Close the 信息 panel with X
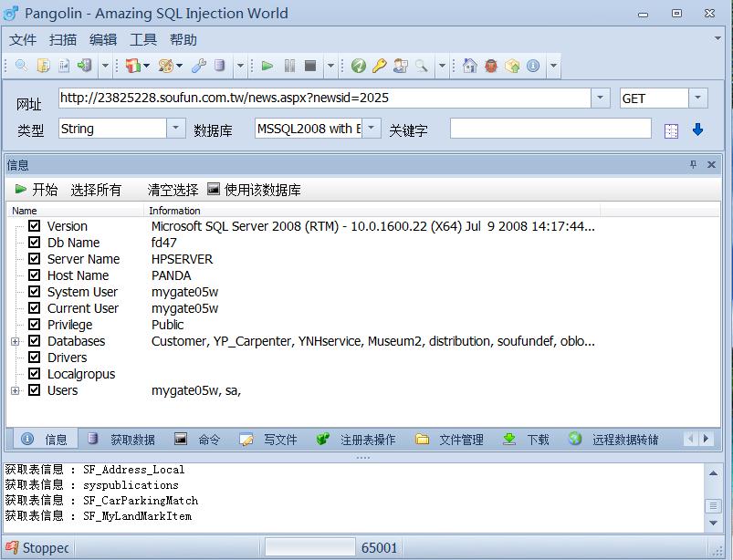Screen dimensions: 733x560 pos(711,164)
